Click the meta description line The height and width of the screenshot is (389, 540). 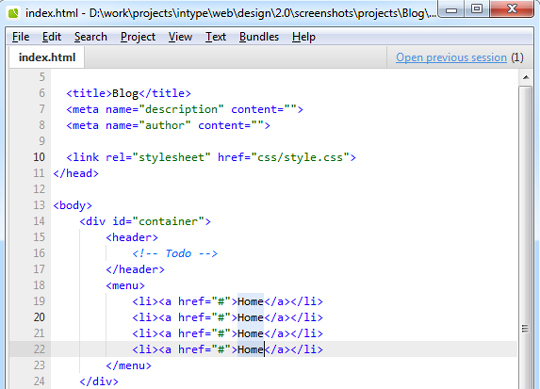185,109
